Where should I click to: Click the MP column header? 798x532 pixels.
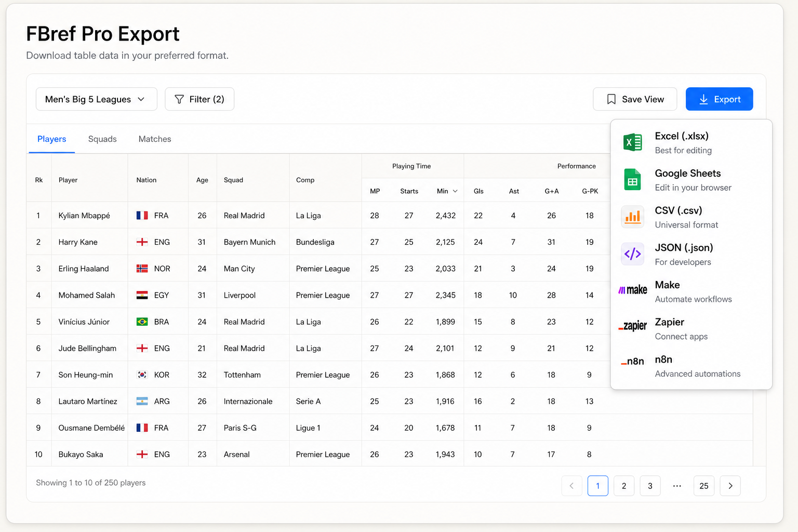375,191
